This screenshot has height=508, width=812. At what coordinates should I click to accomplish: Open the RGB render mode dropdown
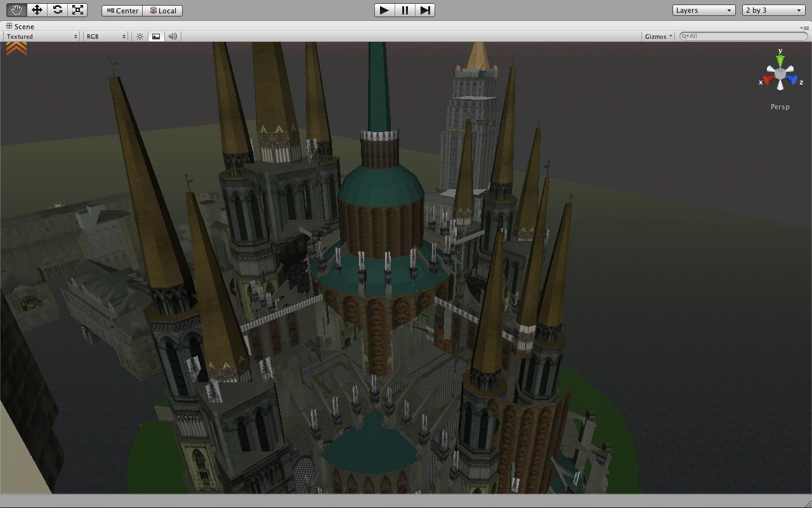click(x=107, y=37)
